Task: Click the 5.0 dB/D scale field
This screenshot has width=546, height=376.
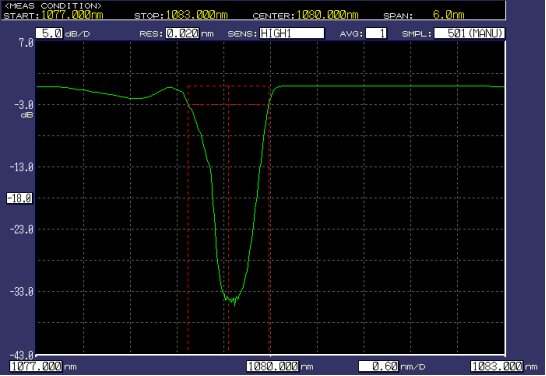Action: pos(49,33)
